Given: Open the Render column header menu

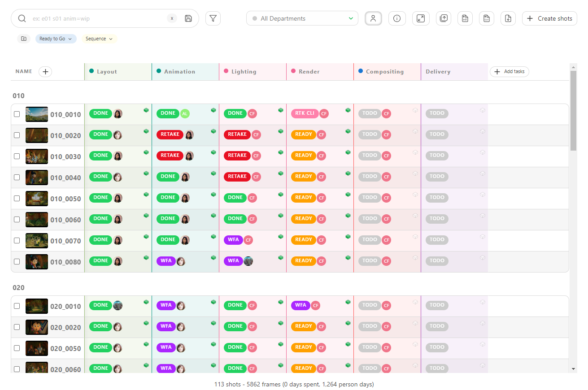Looking at the screenshot, I should point(320,72).
